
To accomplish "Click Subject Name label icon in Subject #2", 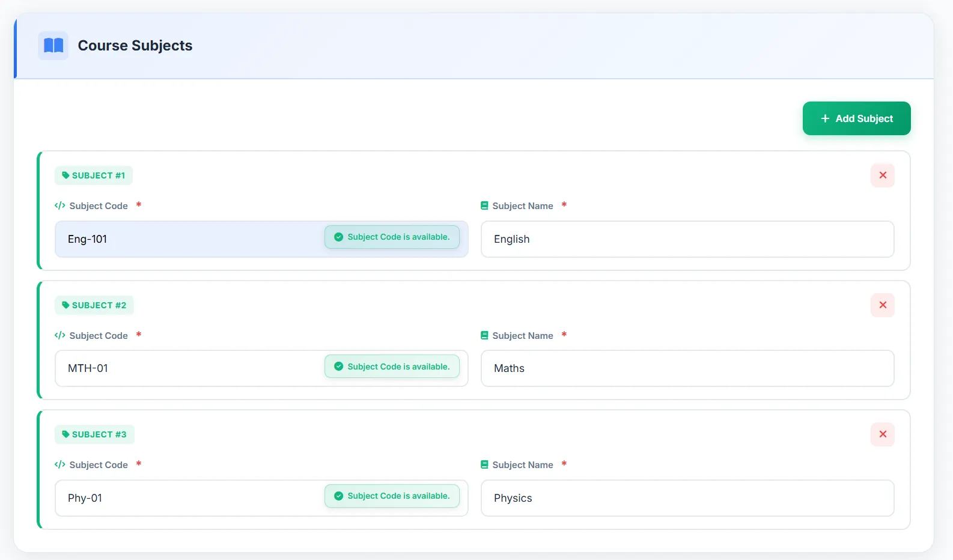I will [x=484, y=335].
